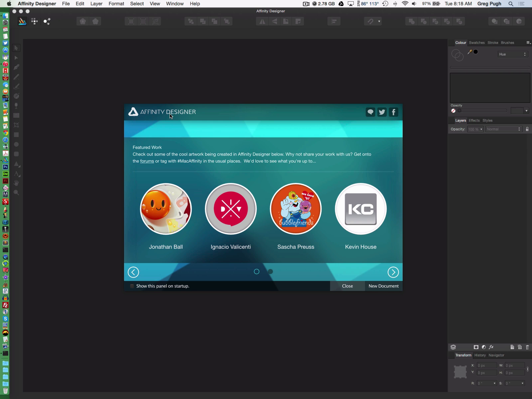
Task: Follow the forums link
Action: pos(147,161)
